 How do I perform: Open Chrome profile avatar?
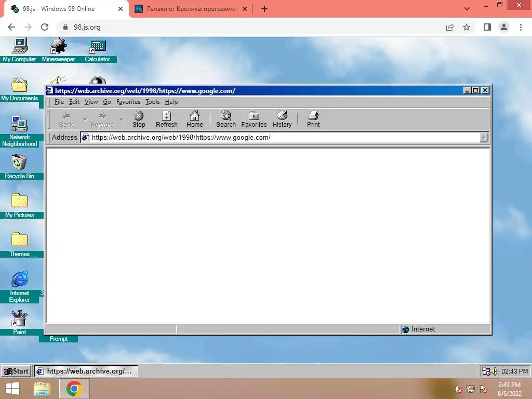tap(504, 27)
